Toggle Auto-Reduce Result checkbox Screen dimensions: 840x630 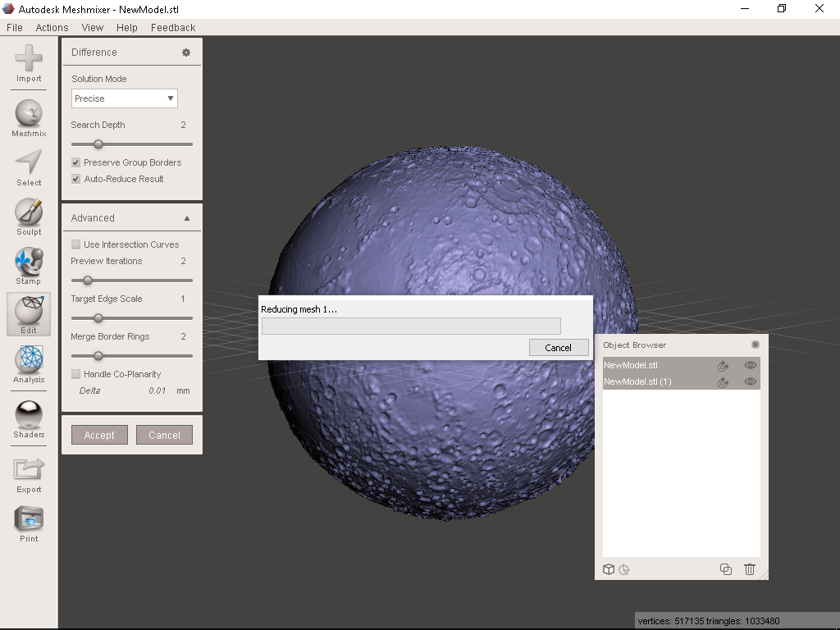click(76, 179)
